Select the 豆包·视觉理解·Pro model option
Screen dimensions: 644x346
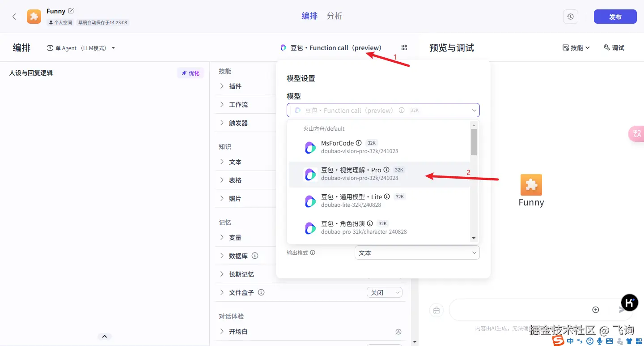[379, 174]
